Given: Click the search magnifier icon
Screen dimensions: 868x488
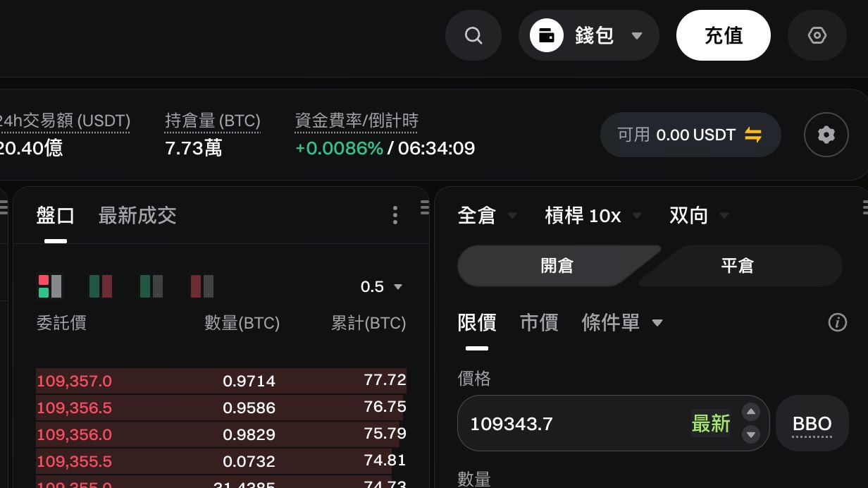Looking at the screenshot, I should (x=473, y=35).
